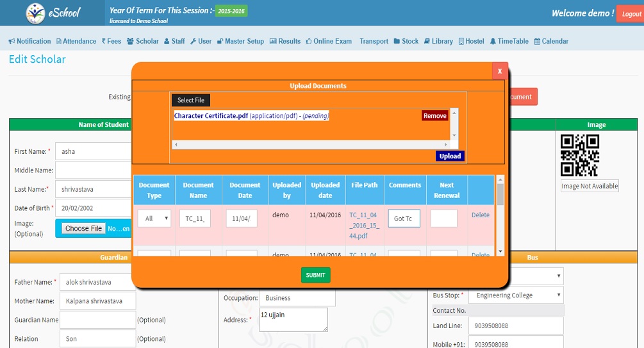
Task: Click the Next Renewal input field
Action: click(443, 219)
